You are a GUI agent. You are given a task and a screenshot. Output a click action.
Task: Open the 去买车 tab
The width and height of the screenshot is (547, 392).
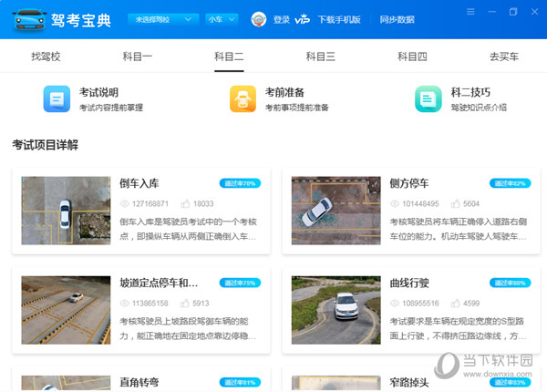[x=504, y=57]
